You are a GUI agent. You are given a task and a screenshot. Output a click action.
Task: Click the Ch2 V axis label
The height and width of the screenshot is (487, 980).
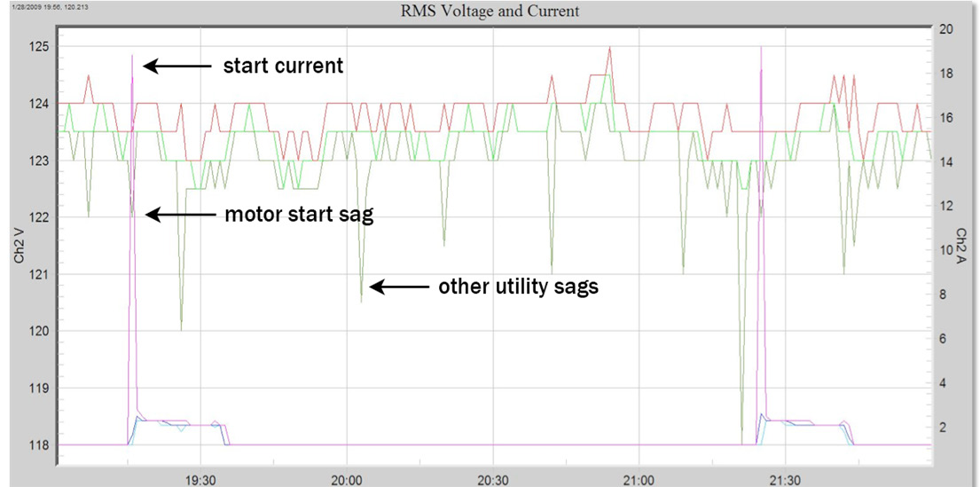20,245
